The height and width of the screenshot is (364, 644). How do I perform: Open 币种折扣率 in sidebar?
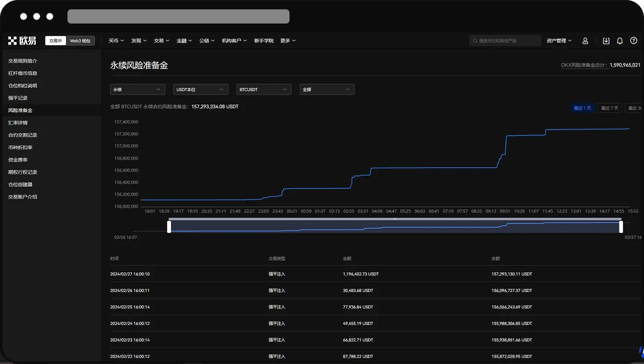tap(20, 147)
